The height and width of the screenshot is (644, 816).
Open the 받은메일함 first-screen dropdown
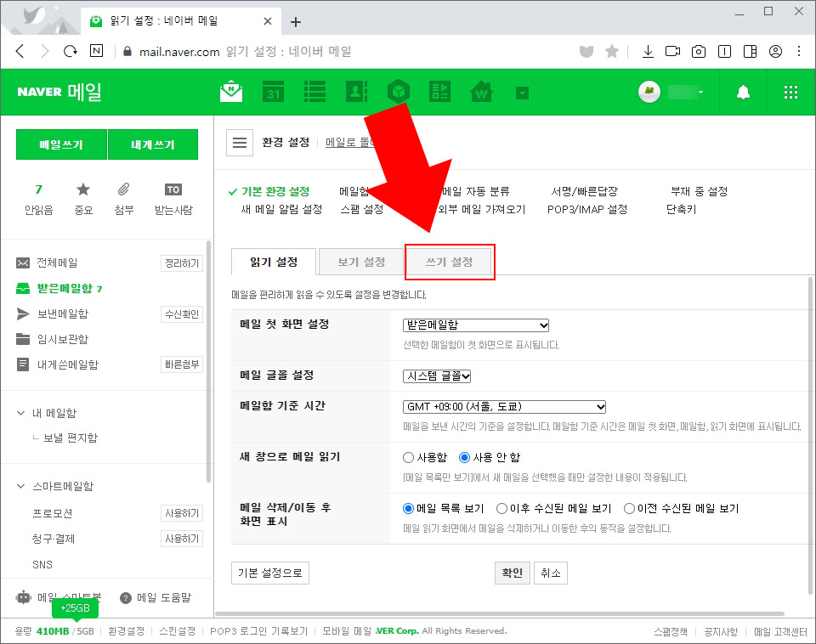point(476,325)
